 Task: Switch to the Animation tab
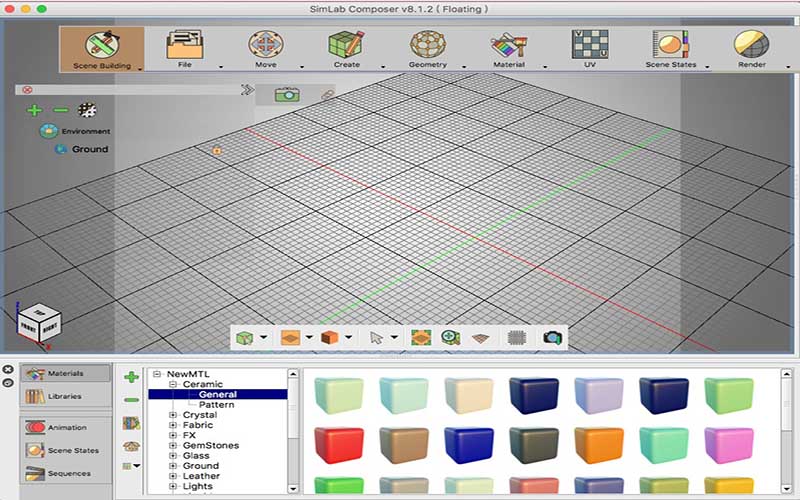pyautogui.click(x=66, y=428)
